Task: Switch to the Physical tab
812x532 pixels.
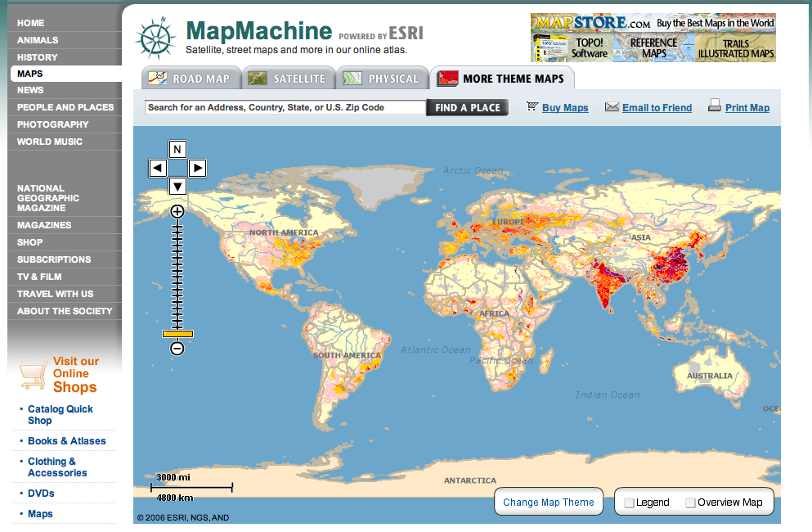Action: (383, 79)
